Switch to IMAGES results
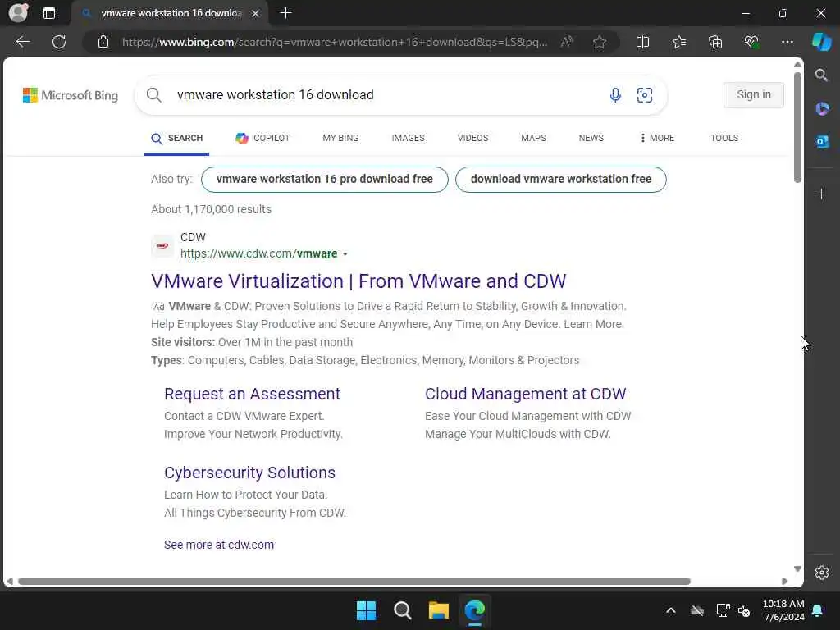The height and width of the screenshot is (630, 840). click(x=408, y=138)
